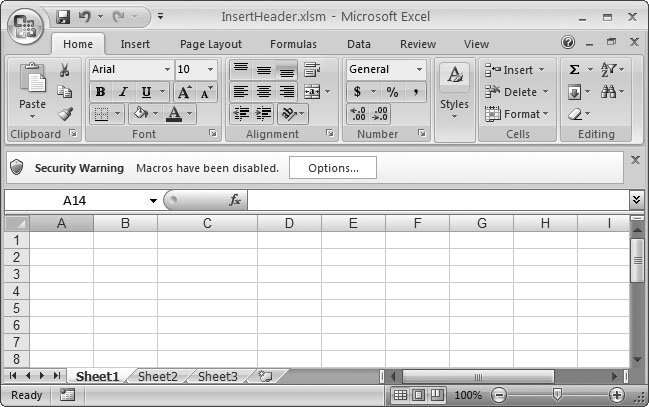Click the Cut scissors icon
Image resolution: width=649 pixels, height=407 pixels.
point(65,70)
